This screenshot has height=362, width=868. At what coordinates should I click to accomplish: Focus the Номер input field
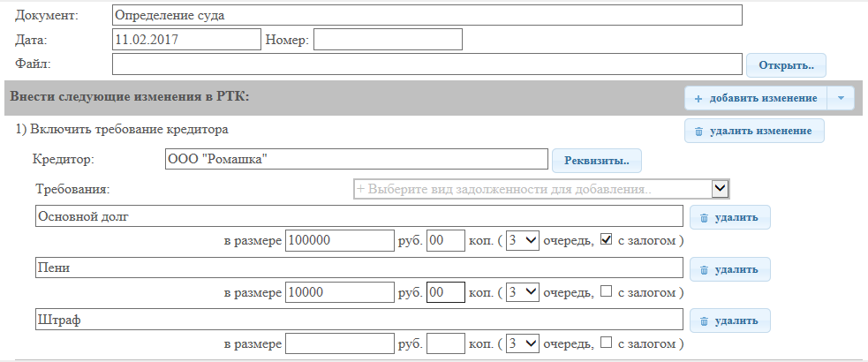(388, 39)
